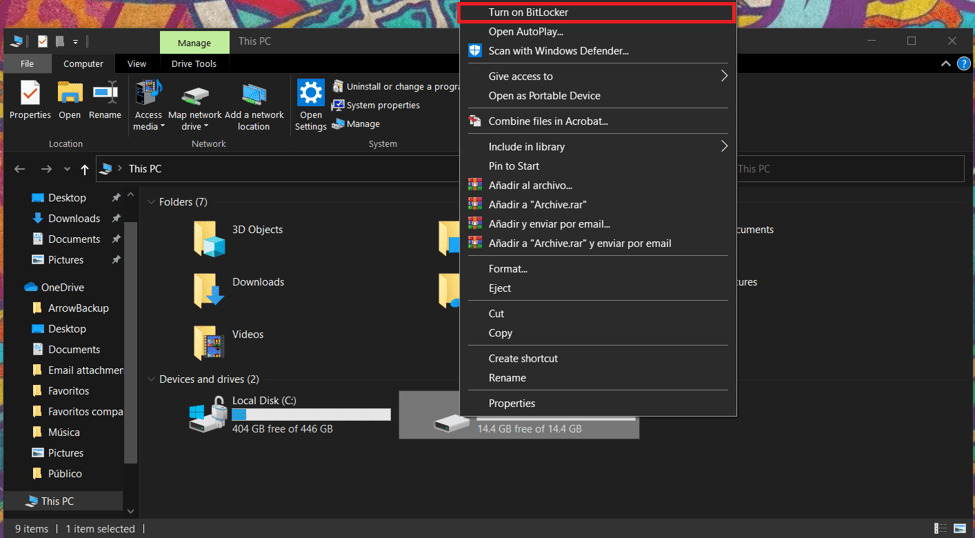Collapse the Devices and drives group
The height and width of the screenshot is (538, 975).
[152, 379]
